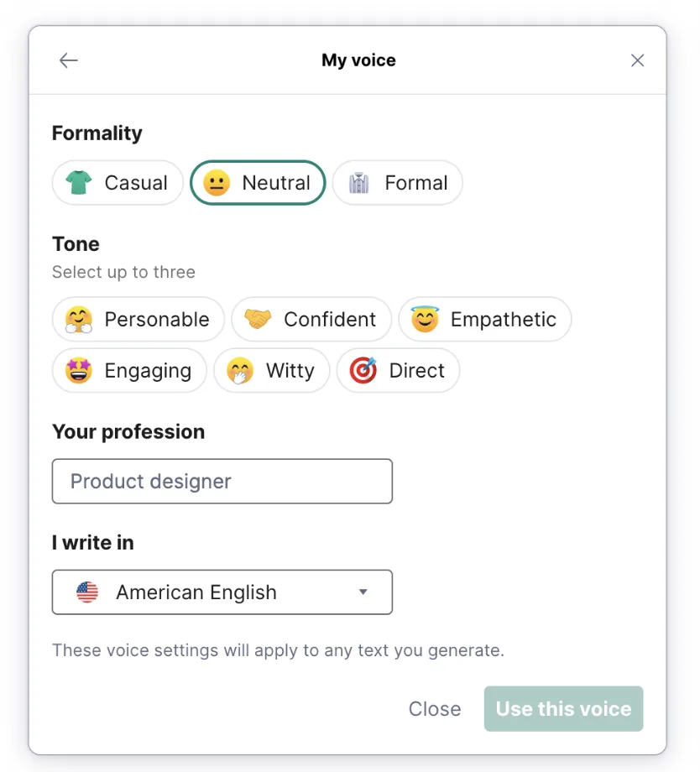
Task: Open the American English language dropdown
Action: (222, 592)
